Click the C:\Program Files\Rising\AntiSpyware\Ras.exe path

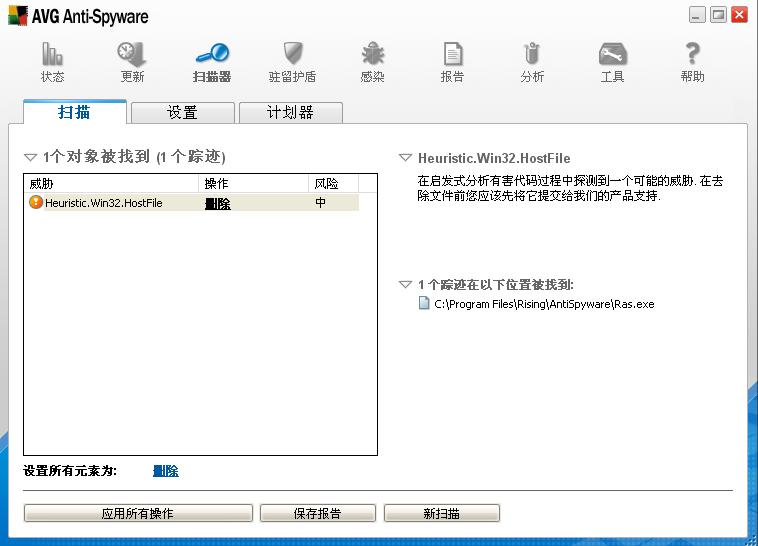point(544,304)
